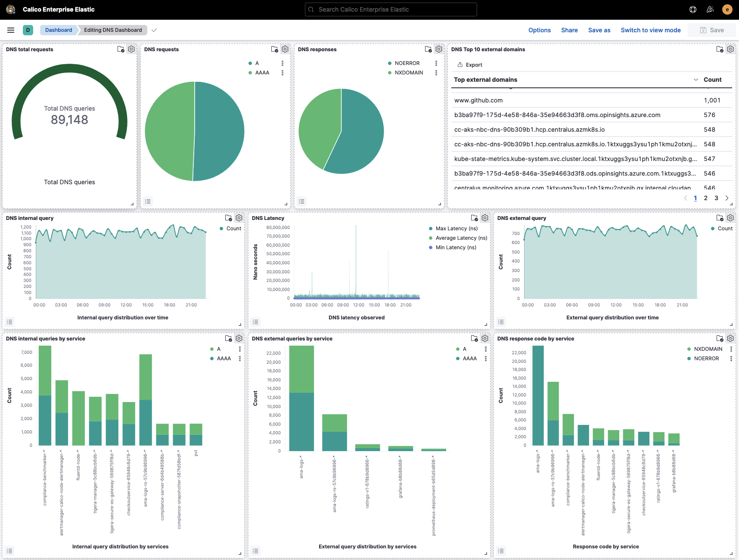Click Editing DNS Dashboard breadcrumb
The image size is (739, 560).
[x=113, y=30]
